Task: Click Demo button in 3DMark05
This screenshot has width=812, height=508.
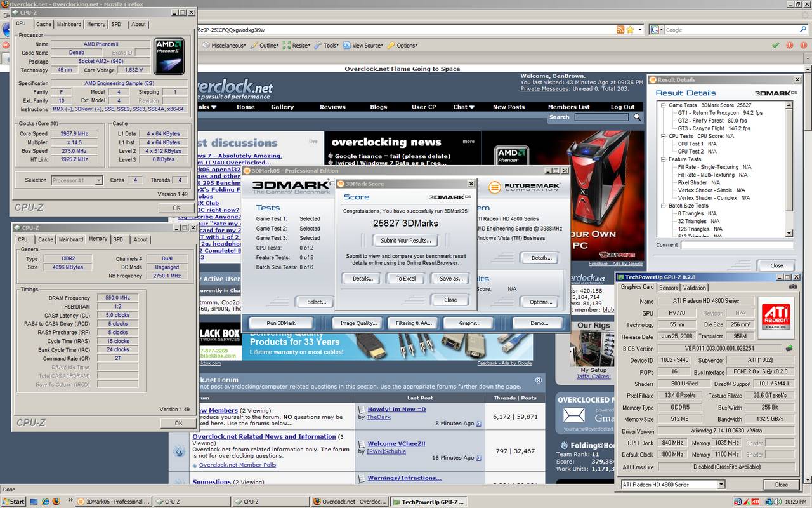Action: [539, 323]
